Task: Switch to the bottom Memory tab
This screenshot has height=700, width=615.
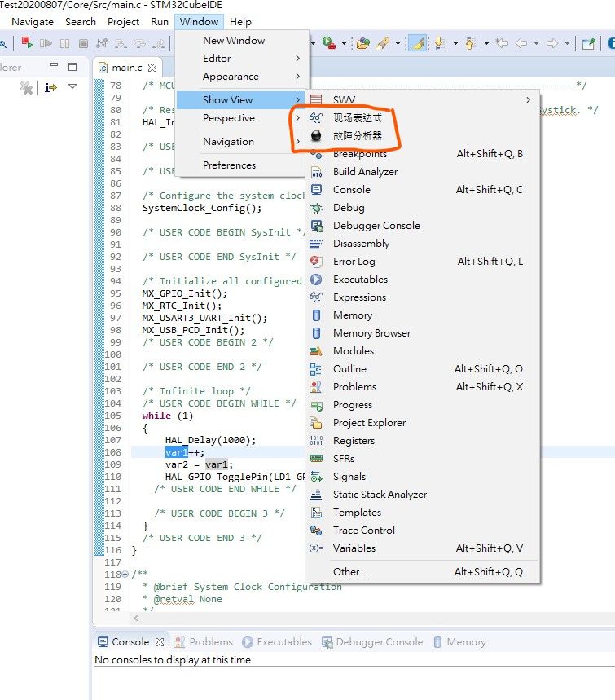Action: pos(459,642)
